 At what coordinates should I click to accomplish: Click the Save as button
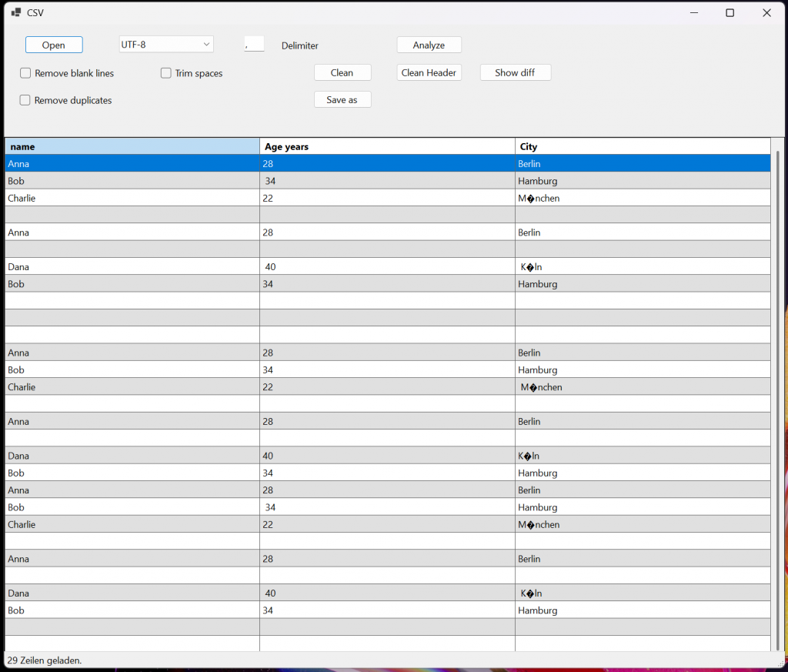pos(342,99)
